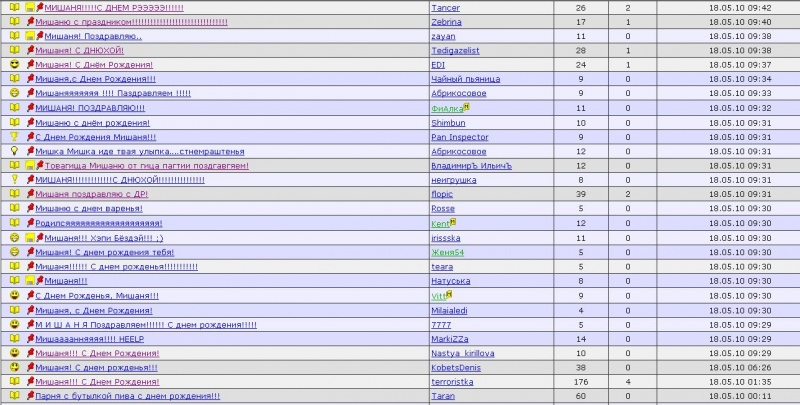Click the smiley icon in Nastya_kirillova's topic row
The width and height of the screenshot is (800, 405).
click(15, 353)
